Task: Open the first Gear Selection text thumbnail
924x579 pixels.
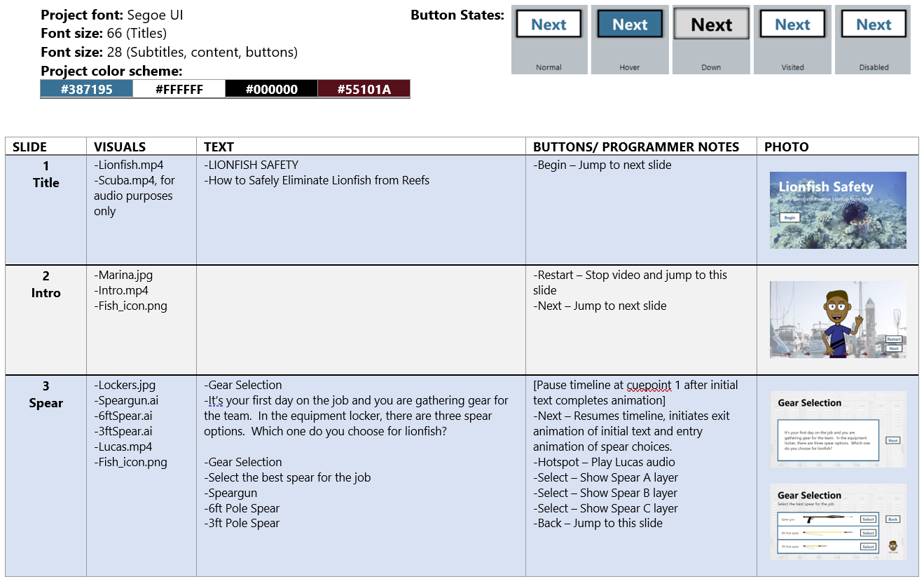Action: [838, 430]
